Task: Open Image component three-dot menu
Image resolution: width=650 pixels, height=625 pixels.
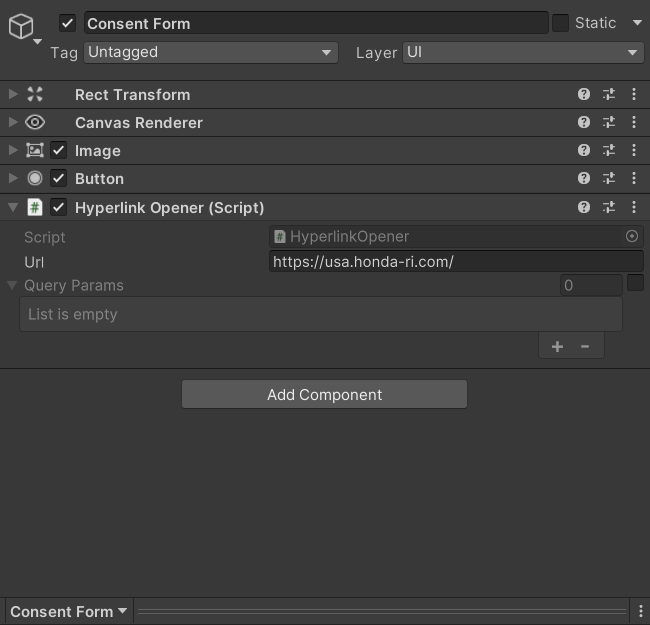Action: 634,150
